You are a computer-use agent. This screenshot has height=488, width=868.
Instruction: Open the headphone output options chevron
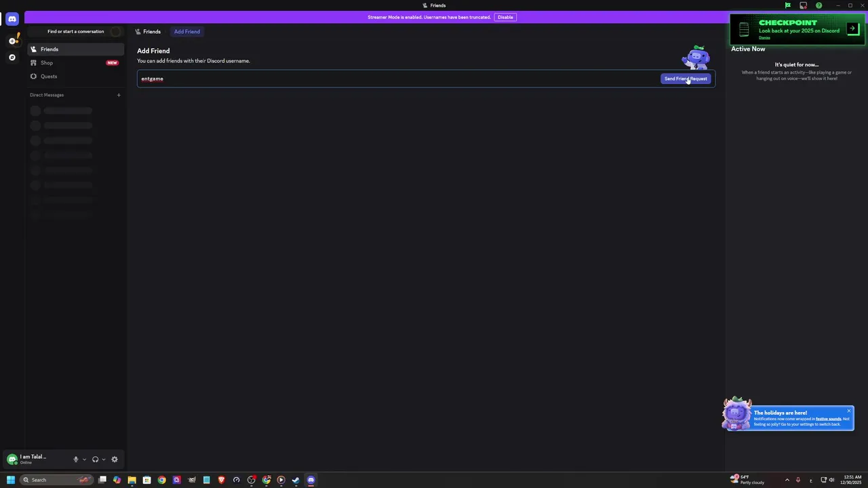click(x=104, y=460)
